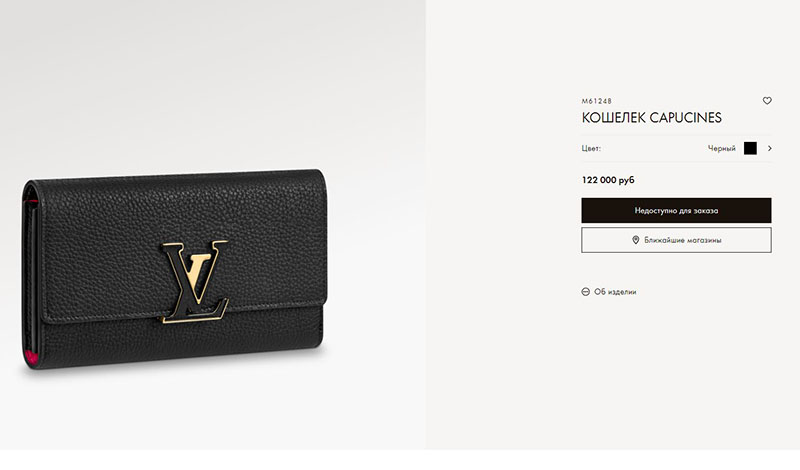Click the 122 000 руб price
The height and width of the screenshot is (470, 800).
tap(608, 180)
